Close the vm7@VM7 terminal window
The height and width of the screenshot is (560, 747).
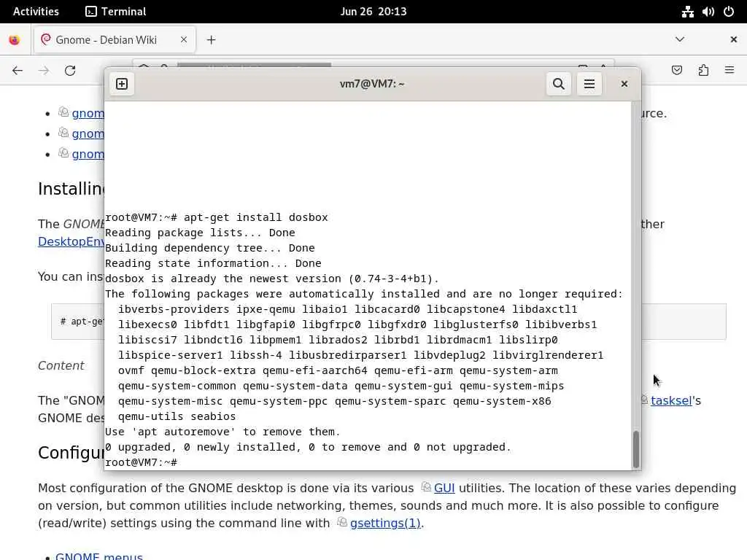coord(624,84)
